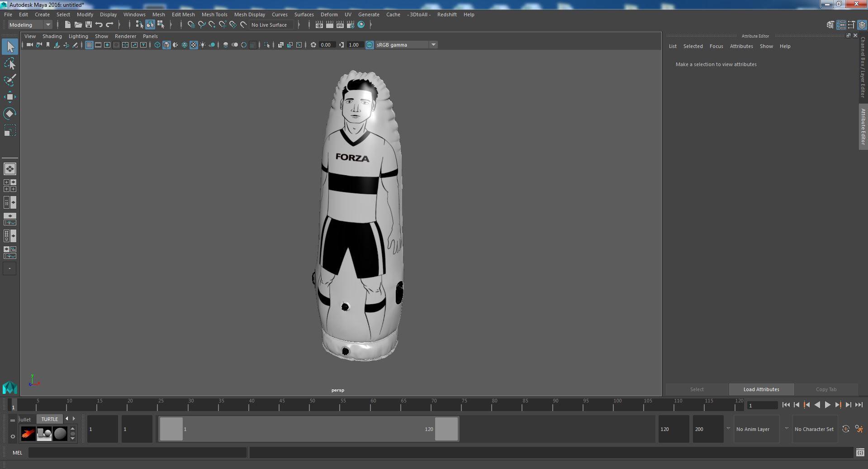Open the shelf tab list menu

[x=13, y=420]
